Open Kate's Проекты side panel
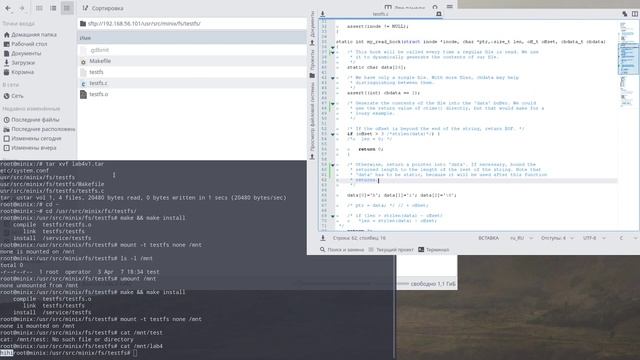Image resolution: width=640 pixels, height=360 pixels. 312,63
